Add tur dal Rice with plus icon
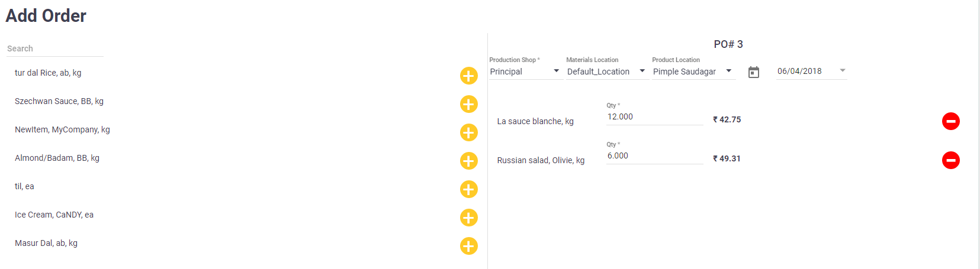This screenshot has width=980, height=269. (x=469, y=76)
